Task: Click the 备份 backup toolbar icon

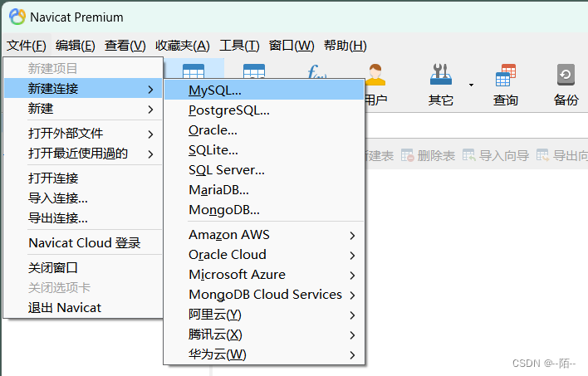Action: point(566,75)
